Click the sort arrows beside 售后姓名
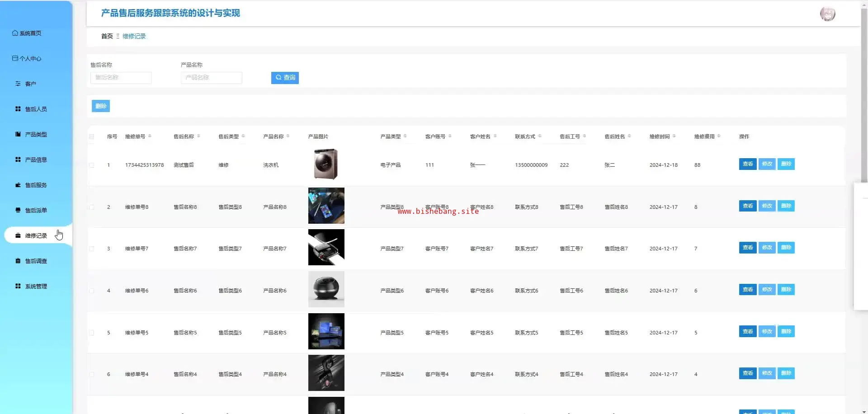Screen dimensions: 868x414 [x=629, y=136]
